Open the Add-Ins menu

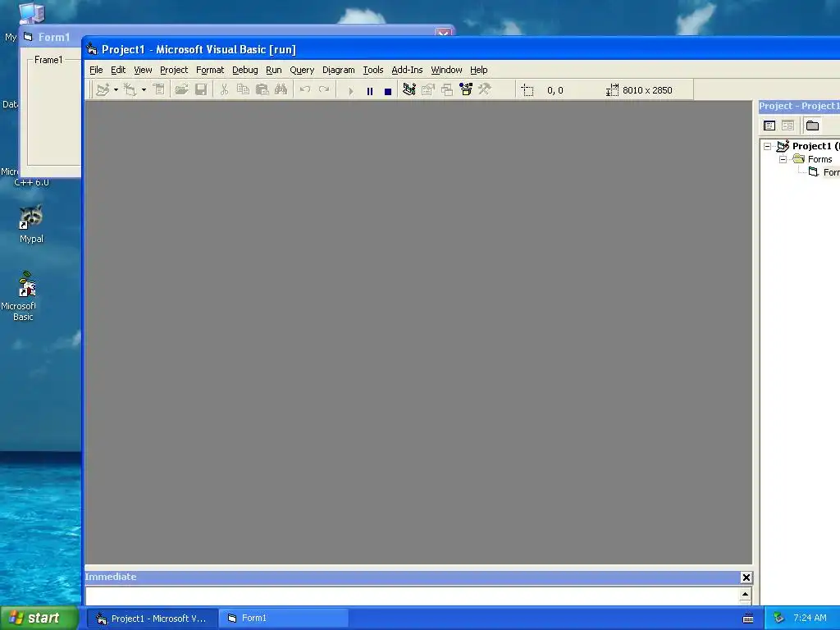coord(407,70)
